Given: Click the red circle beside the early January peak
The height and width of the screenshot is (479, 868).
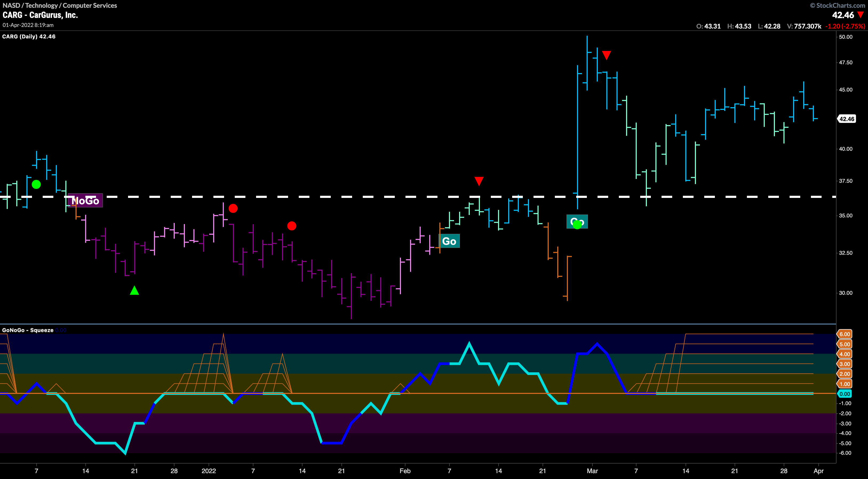Looking at the screenshot, I should (x=233, y=209).
